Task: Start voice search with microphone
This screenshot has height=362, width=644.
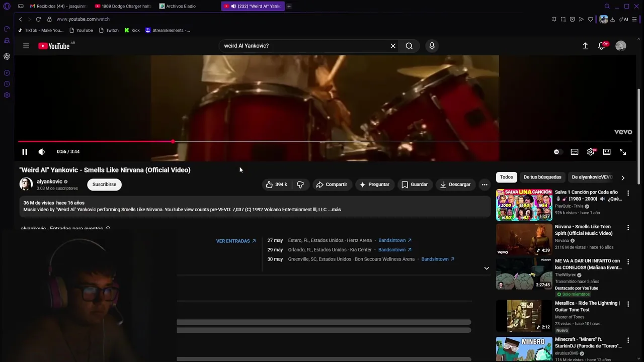Action: pos(432,46)
